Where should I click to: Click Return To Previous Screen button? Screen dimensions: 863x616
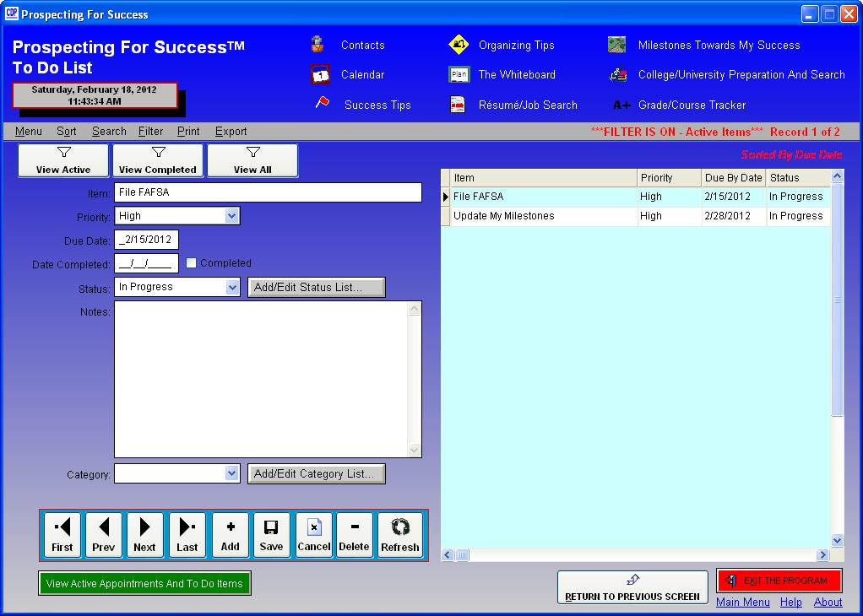(x=632, y=587)
